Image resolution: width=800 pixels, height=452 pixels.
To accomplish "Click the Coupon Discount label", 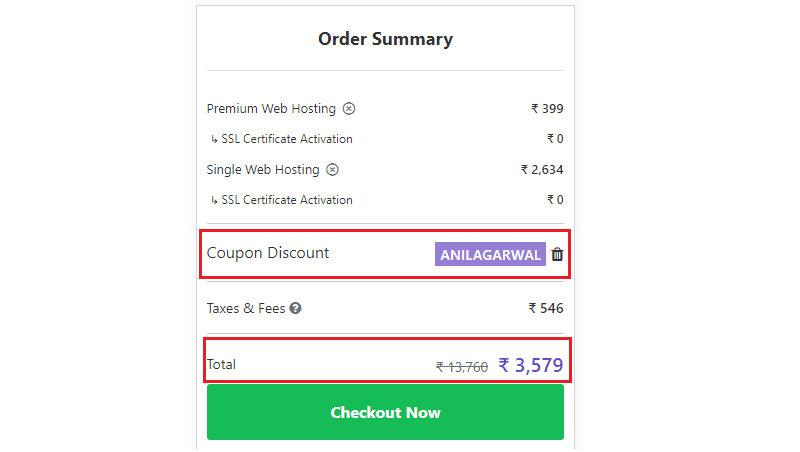I will tap(268, 253).
